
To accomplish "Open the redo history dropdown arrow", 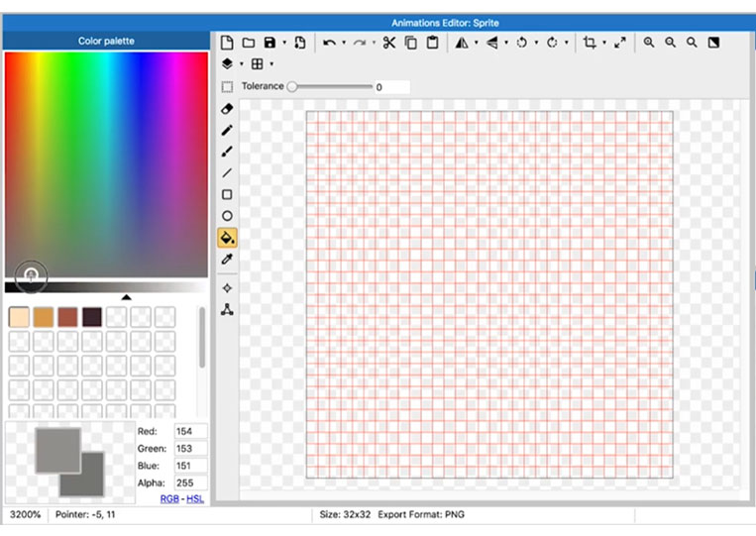I will click(x=374, y=43).
